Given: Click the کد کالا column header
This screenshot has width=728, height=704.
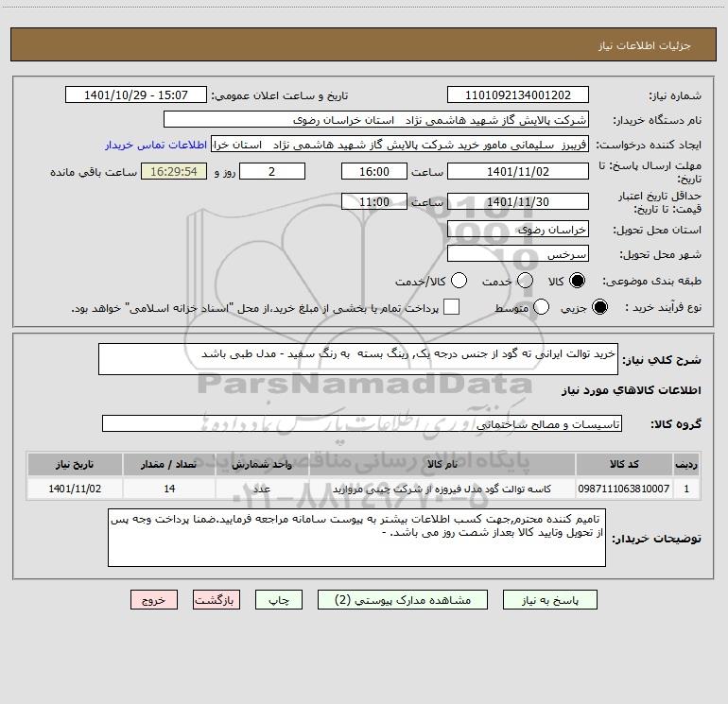Looking at the screenshot, I should coord(624,464).
